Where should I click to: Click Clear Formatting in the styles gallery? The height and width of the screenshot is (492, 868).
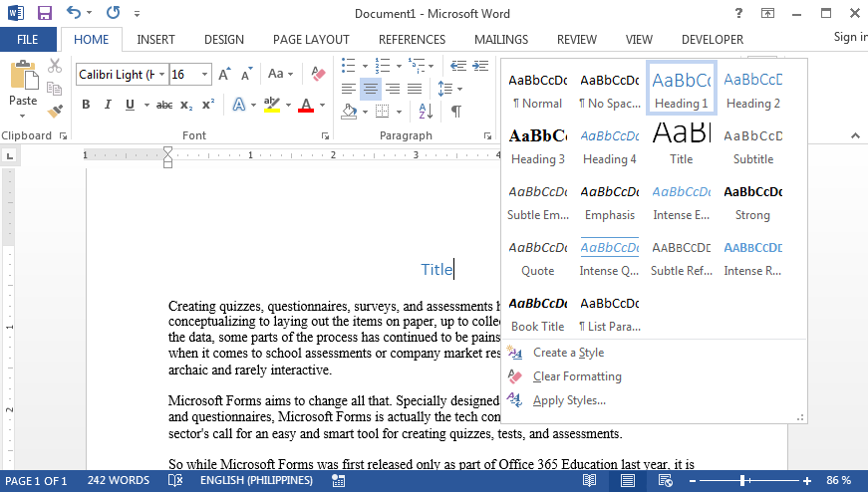coord(577,376)
